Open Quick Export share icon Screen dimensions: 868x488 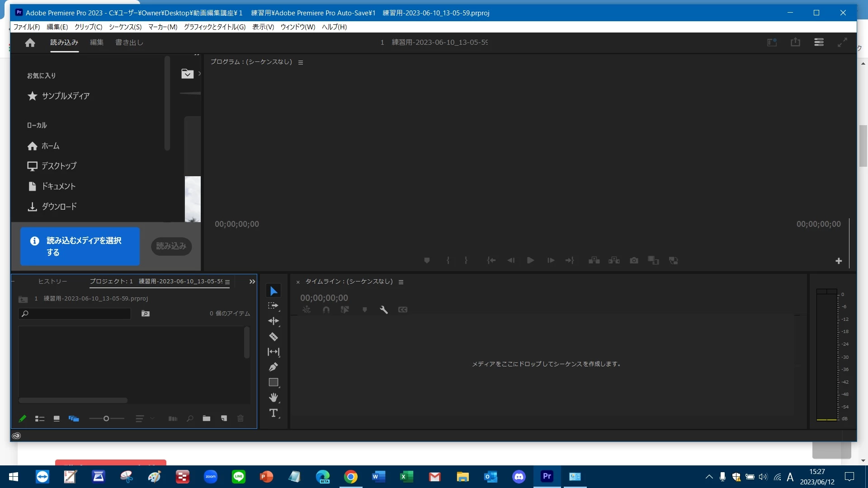[x=795, y=42]
